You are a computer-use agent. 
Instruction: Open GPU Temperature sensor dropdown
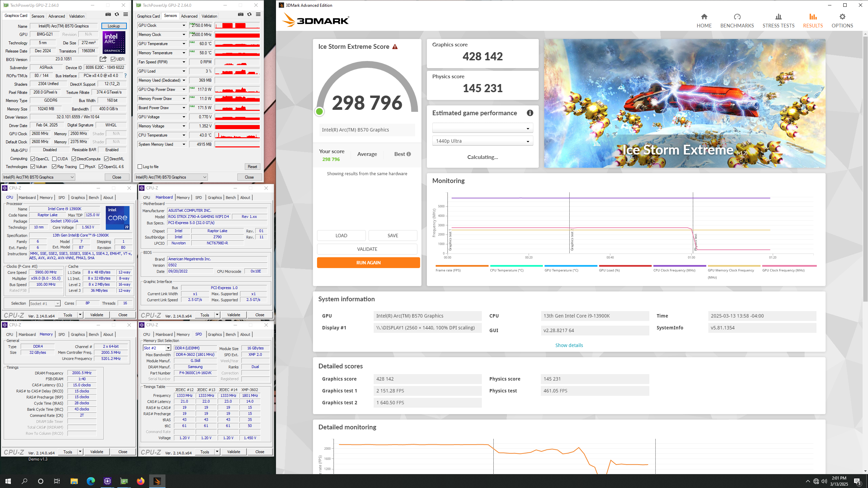click(184, 44)
